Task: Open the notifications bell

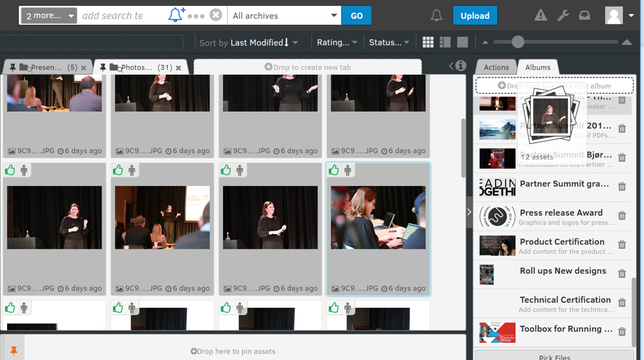Action: pyautogui.click(x=436, y=16)
